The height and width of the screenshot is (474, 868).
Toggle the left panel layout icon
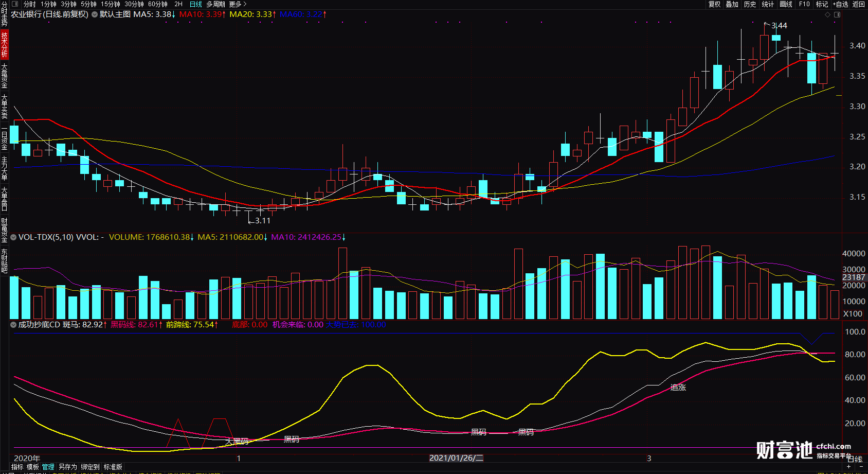(x=15, y=4)
